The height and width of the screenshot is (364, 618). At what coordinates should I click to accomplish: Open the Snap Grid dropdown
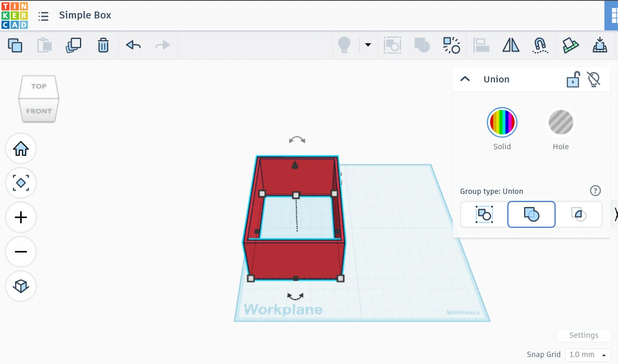587,355
